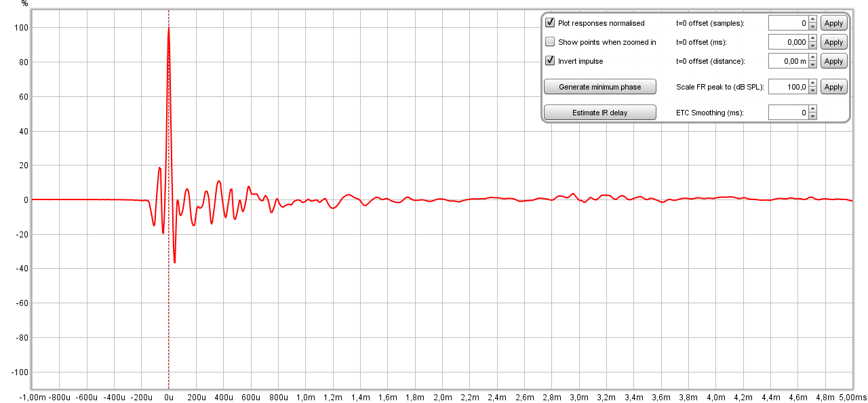This screenshot has width=868, height=403.
Task: Apply the t=0 offset in samples
Action: 833,23
